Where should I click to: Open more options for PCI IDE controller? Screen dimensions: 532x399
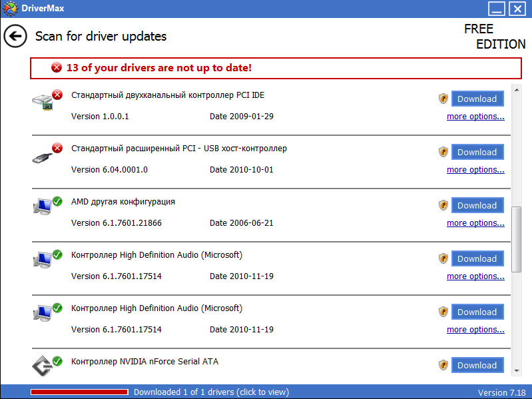pyautogui.click(x=475, y=117)
